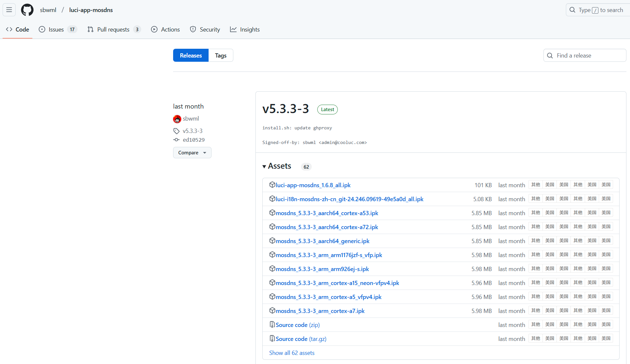Image resolution: width=630 pixels, height=364 pixels.
Task: Click zip file icon beside Source code (zip)
Action: tap(272, 324)
